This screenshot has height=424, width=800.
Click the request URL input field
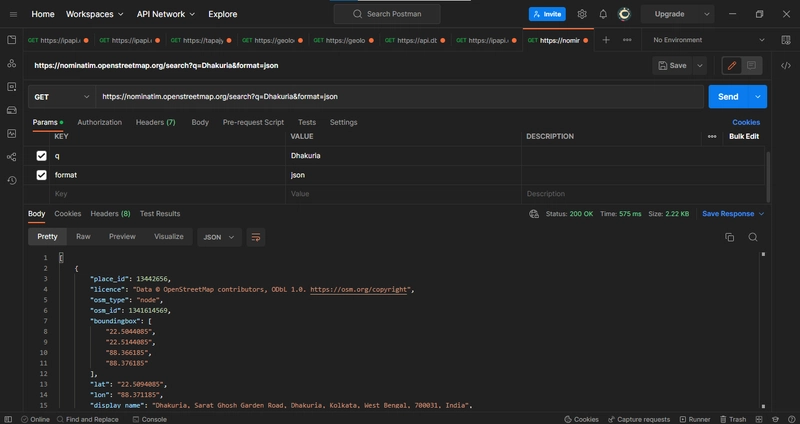click(399, 96)
